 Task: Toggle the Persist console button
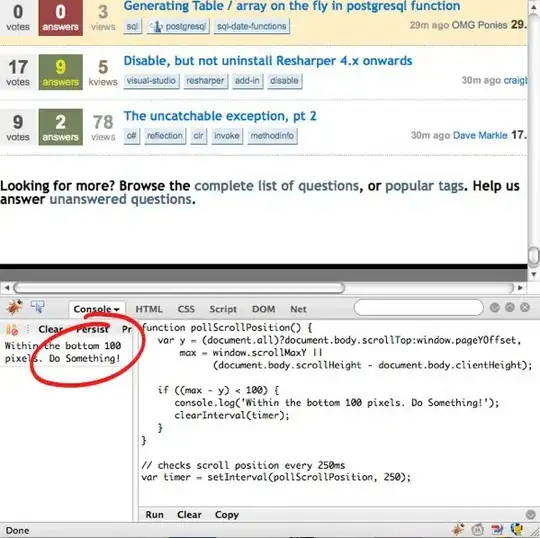point(92,329)
